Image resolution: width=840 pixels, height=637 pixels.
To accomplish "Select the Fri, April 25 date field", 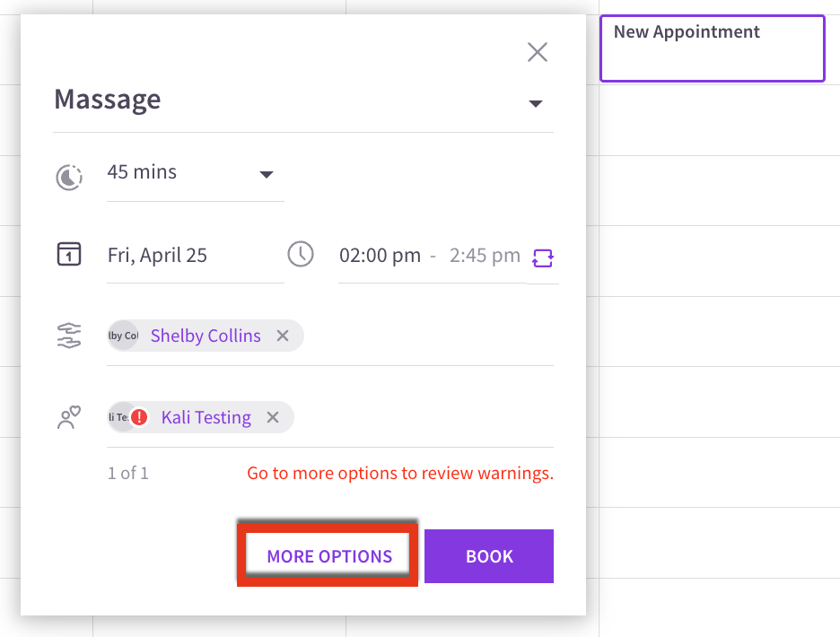I will [195, 256].
